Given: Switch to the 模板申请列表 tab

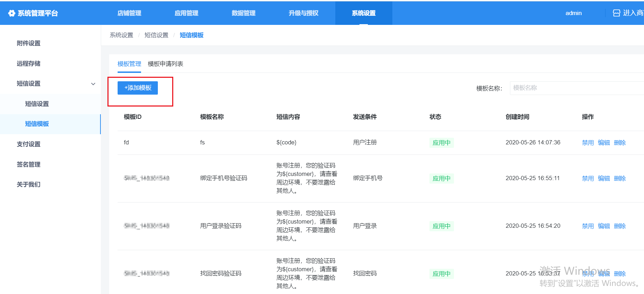Looking at the screenshot, I should pyautogui.click(x=166, y=64).
